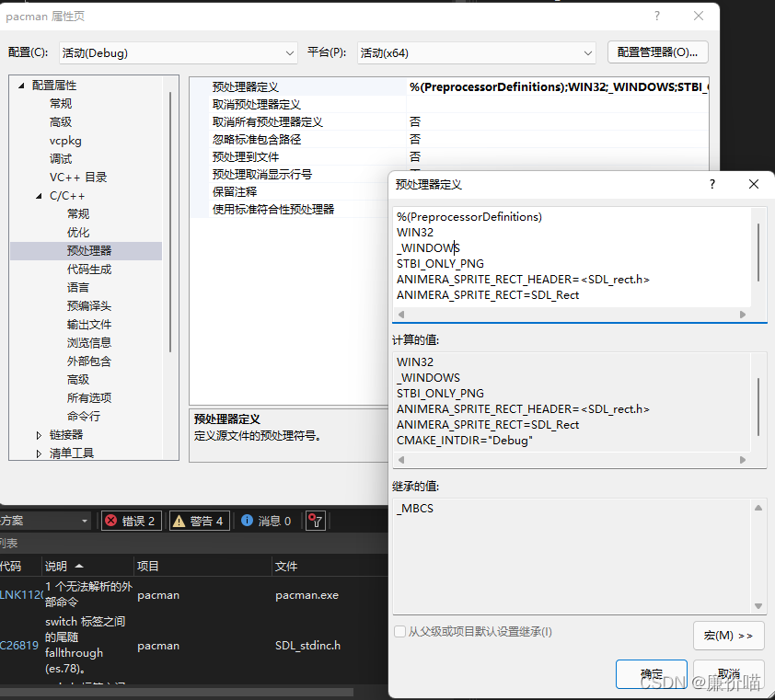Image resolution: width=775 pixels, height=700 pixels.
Task: Open warning code C26819 link
Action: tap(19, 645)
